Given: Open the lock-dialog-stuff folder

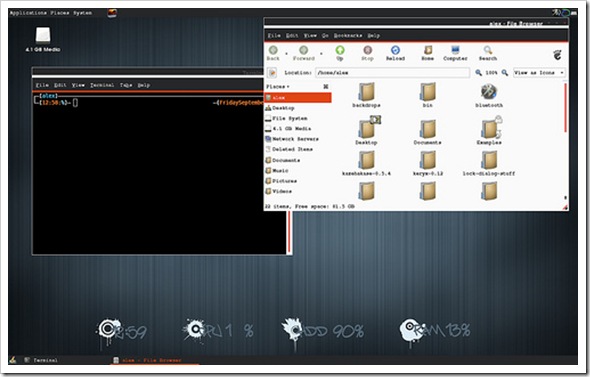Looking at the screenshot, I should pos(489,163).
